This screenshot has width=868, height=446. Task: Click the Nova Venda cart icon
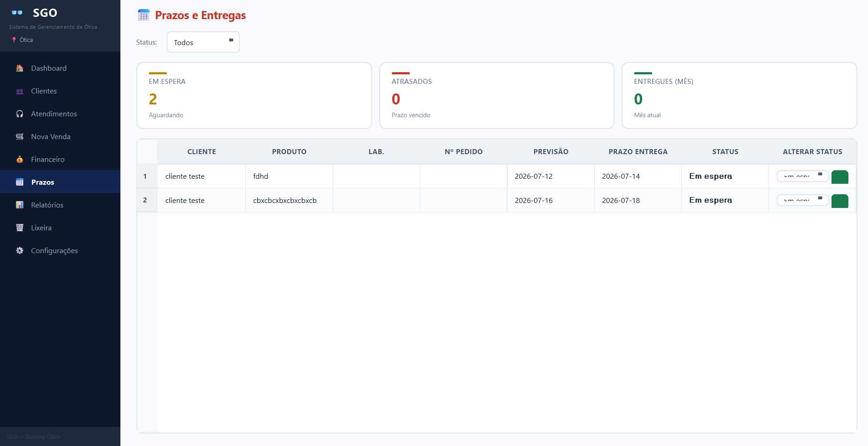click(x=20, y=136)
